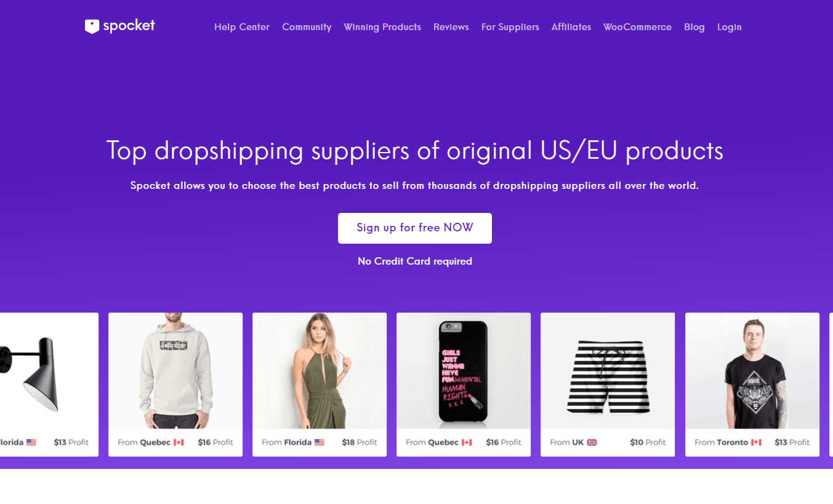
Task: Go to the Blog
Action: pyautogui.click(x=694, y=27)
